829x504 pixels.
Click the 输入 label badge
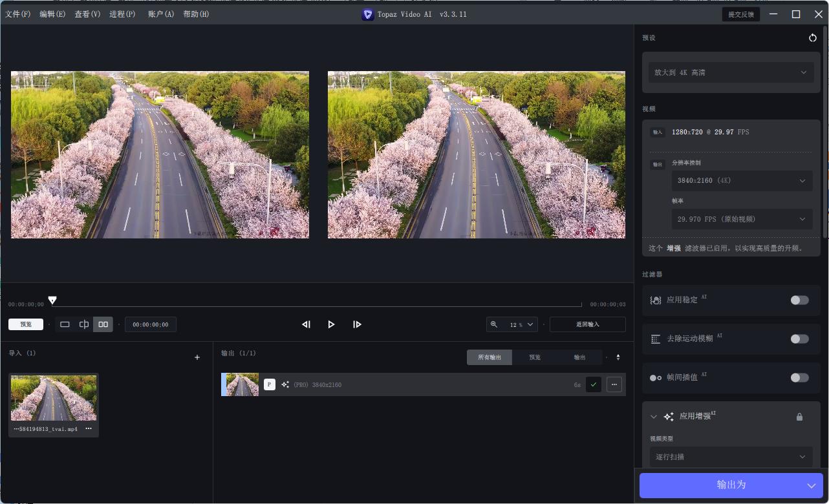657,132
